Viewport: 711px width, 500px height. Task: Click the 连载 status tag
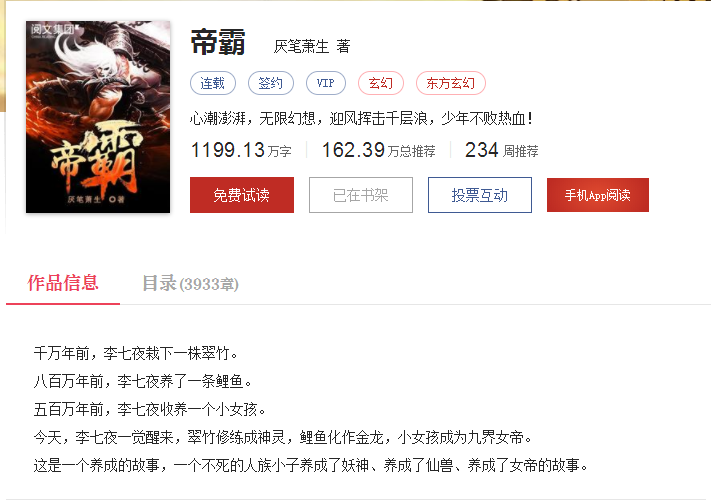tap(213, 83)
